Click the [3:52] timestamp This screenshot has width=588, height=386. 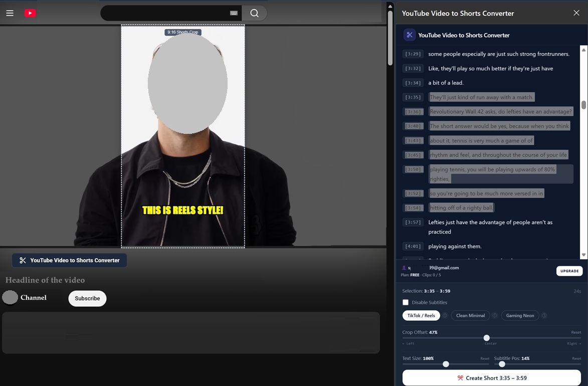pos(413,194)
